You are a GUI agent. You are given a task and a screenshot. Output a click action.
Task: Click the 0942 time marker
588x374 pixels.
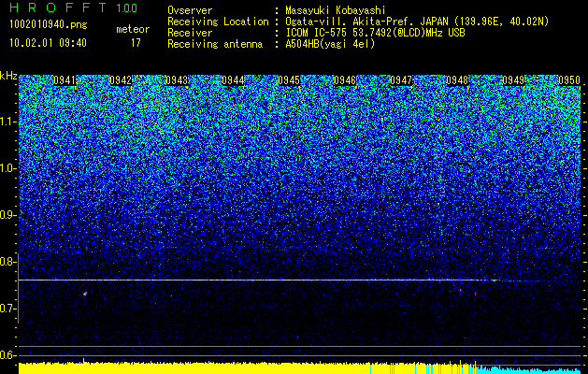121,80
